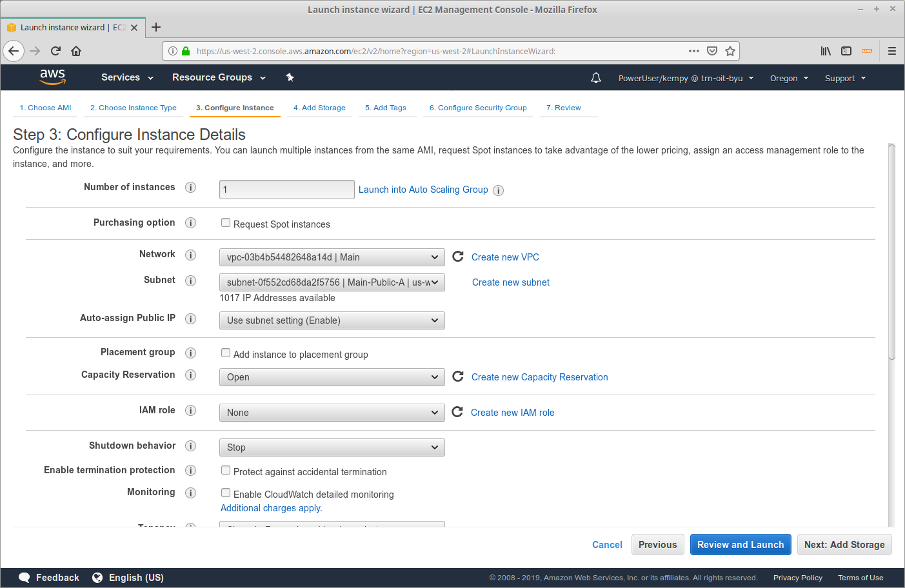
Task: Open the notifications bell icon
Action: pos(596,78)
